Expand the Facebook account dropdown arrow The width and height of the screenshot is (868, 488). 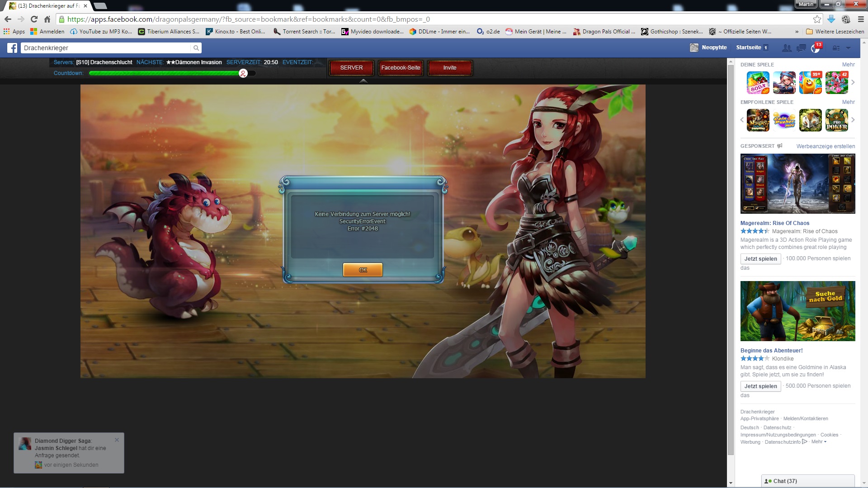[x=848, y=48]
